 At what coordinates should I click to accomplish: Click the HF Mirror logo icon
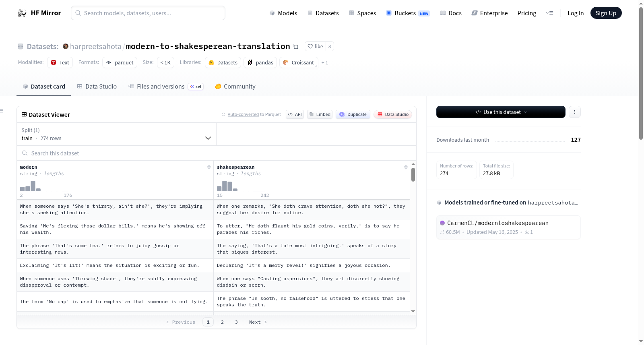pyautogui.click(x=22, y=13)
